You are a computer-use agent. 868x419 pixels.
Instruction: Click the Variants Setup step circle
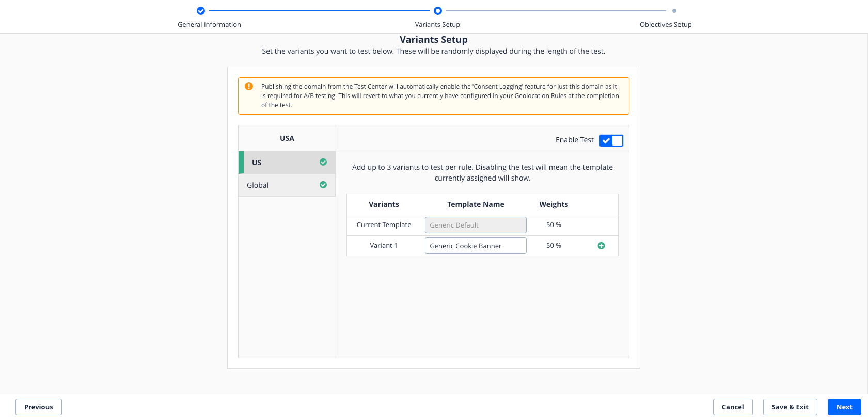438,11
